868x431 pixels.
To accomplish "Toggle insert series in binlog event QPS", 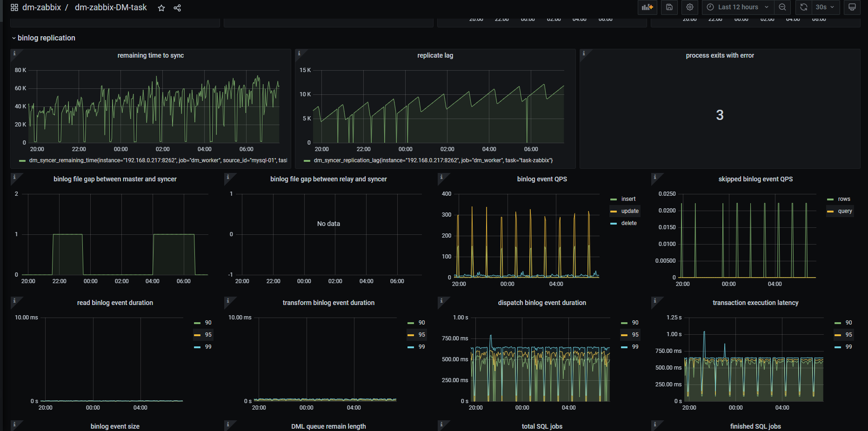I will coord(628,199).
